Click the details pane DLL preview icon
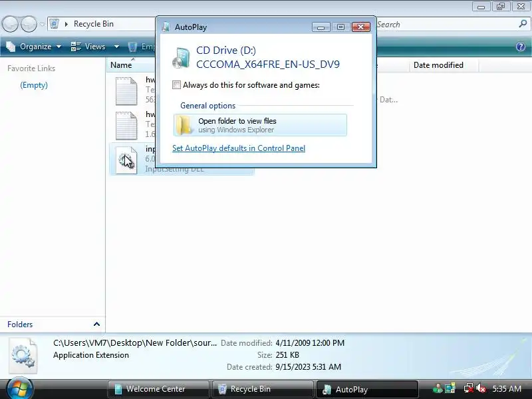Viewport: 532px width, 399px height. coord(23,356)
